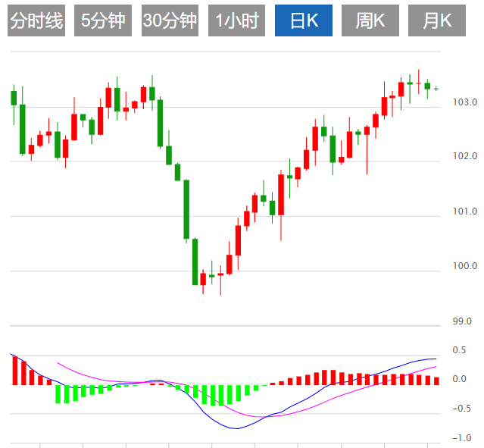
Task: Click the 0.5 MACD axis label
Action: point(459,349)
